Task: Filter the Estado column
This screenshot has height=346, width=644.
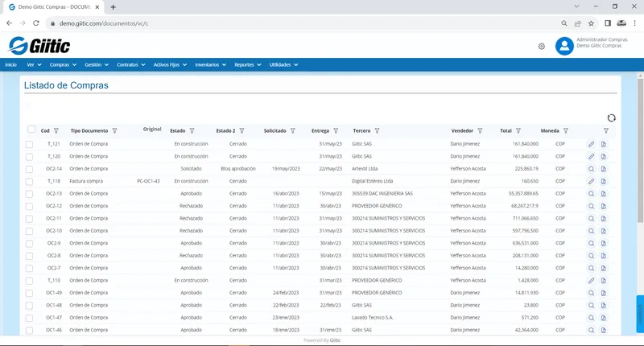Action: pos(192,131)
